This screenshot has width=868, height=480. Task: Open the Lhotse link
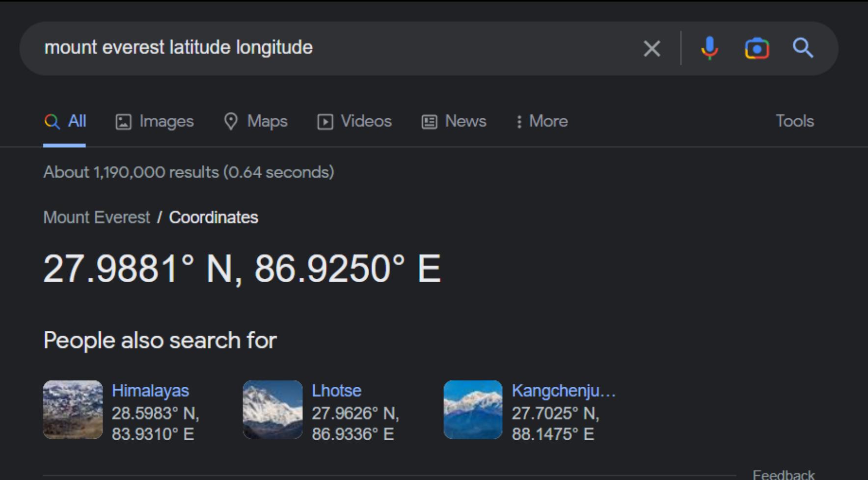coord(336,391)
